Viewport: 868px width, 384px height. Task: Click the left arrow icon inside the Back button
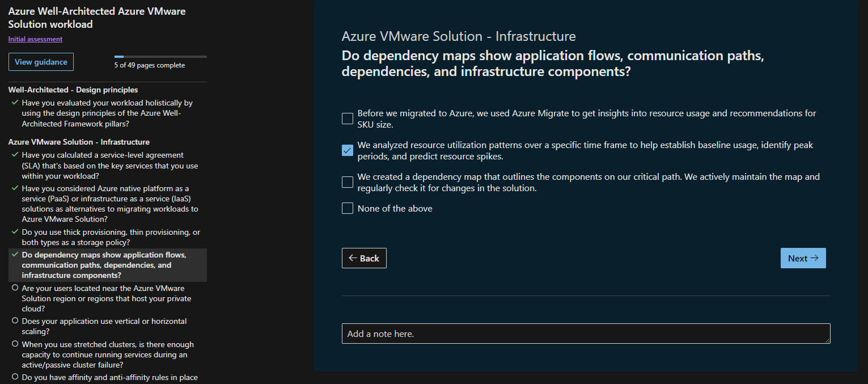(x=353, y=258)
